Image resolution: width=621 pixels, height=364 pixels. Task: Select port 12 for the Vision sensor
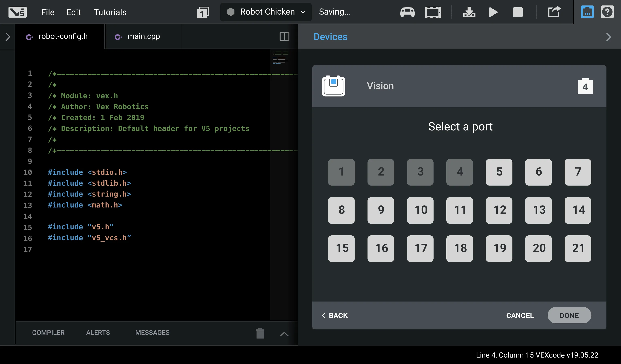499,210
